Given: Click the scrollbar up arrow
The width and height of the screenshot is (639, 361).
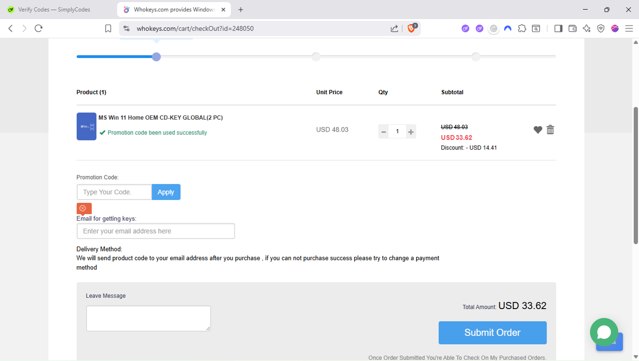Looking at the screenshot, I should click(x=635, y=42).
